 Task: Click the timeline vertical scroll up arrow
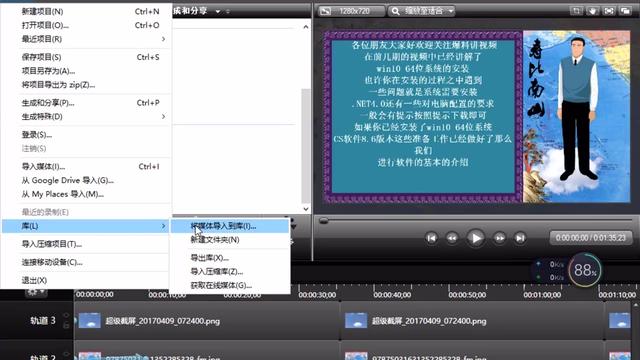click(x=636, y=305)
